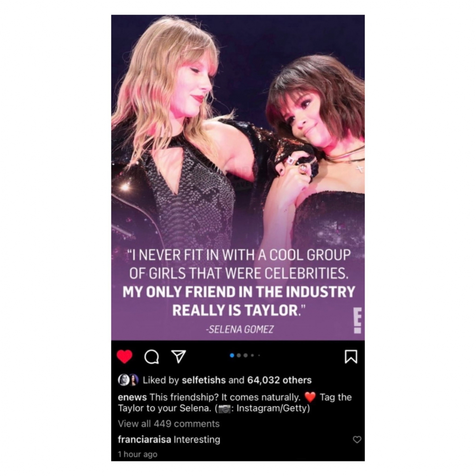Open comments via the speech bubble icon
This screenshot has width=476, height=476.
click(x=152, y=357)
